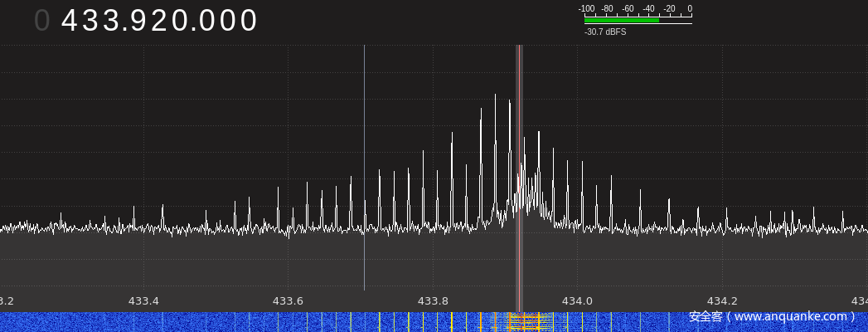Click the blue waterfall area at far left

(x=50, y=322)
